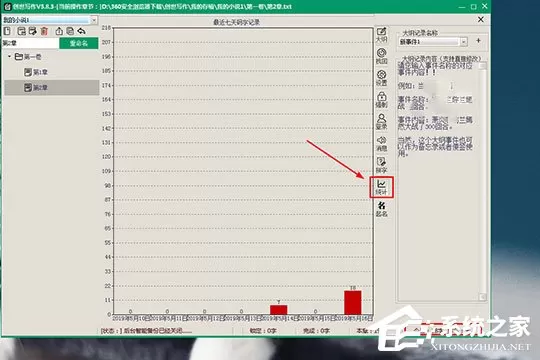Open the outline record name dropdown
Screen dimensions: 540x360
point(464,42)
